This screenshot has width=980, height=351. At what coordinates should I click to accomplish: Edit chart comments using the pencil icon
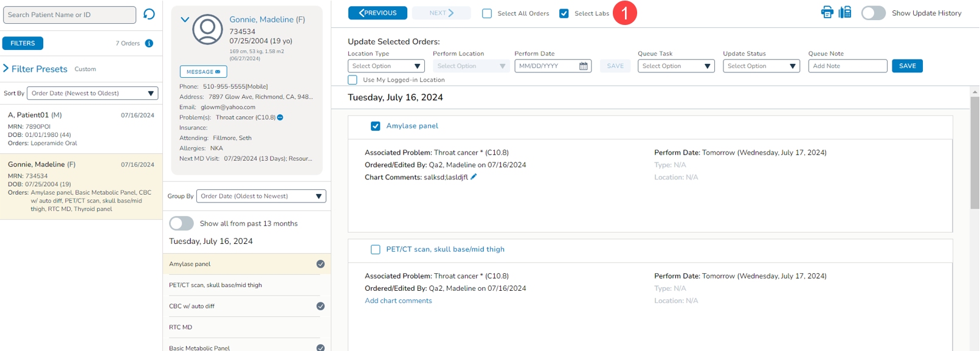pos(474,177)
